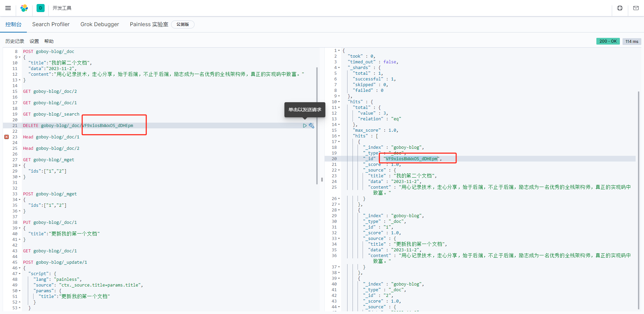Image resolution: width=644 pixels, height=314 pixels.
Task: Open 帮助 help menu
Action: (49, 41)
